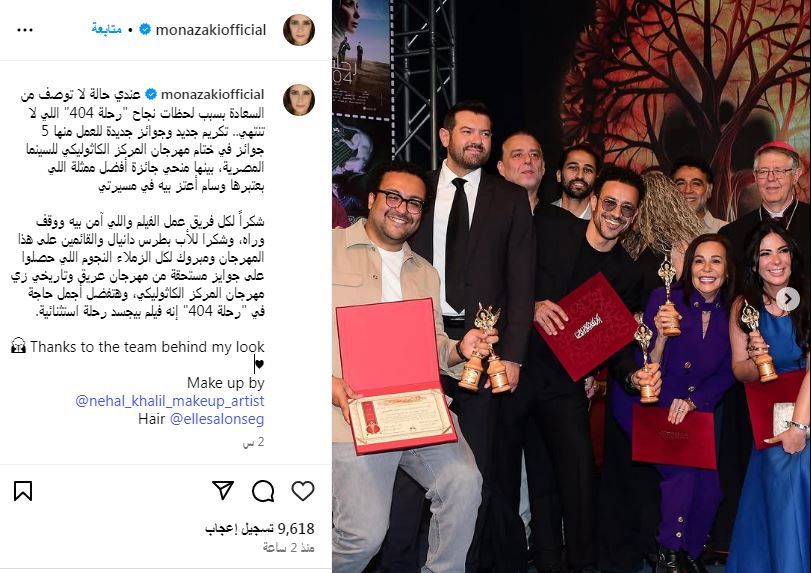Open caption profile picture avatar
Viewport: 811px width, 573px height.
299,100
